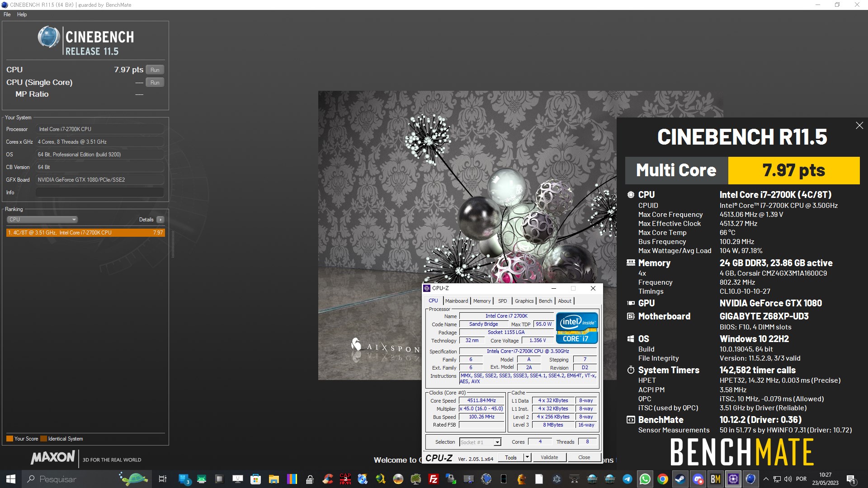Click the Intel Core i7 logo in CPU-Z
The width and height of the screenshot is (868, 488).
577,328
